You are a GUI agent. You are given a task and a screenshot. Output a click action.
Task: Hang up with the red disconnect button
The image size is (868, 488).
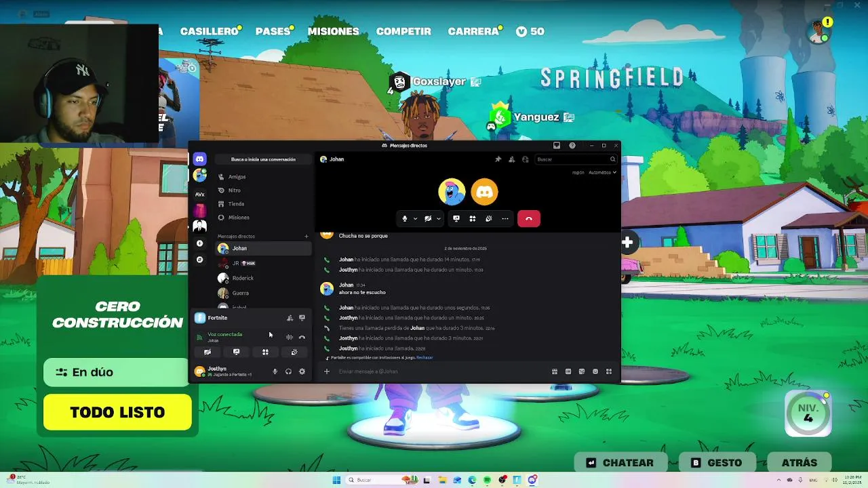click(528, 218)
